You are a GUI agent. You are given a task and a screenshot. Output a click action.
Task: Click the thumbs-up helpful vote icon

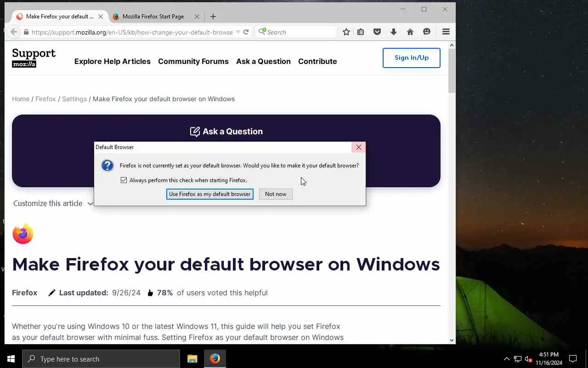(150, 293)
